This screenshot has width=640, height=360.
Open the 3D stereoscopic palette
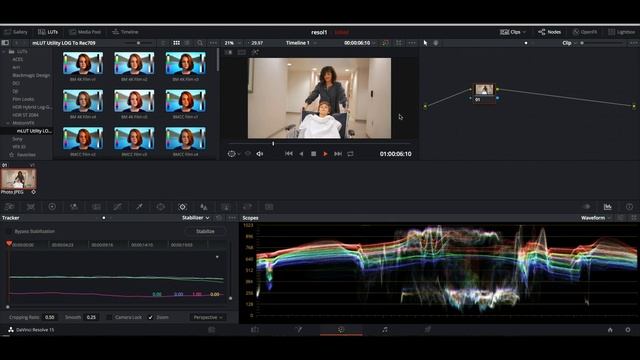(x=269, y=207)
